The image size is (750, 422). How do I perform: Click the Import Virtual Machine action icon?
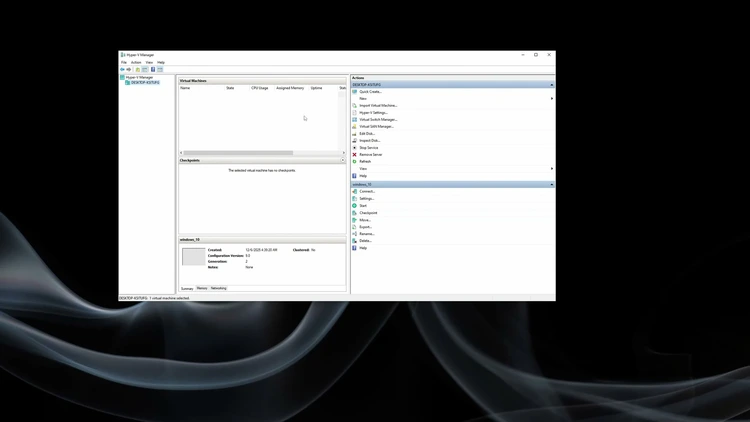(x=354, y=105)
